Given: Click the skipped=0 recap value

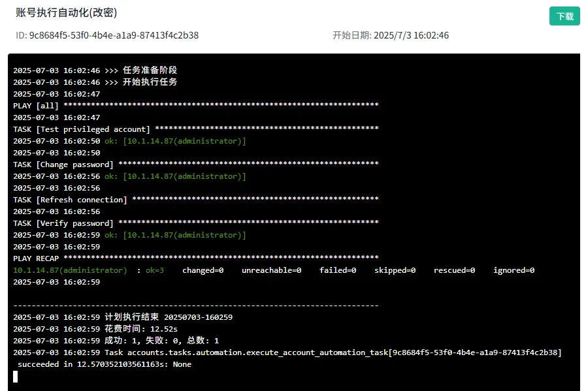Looking at the screenshot, I should 395,270.
